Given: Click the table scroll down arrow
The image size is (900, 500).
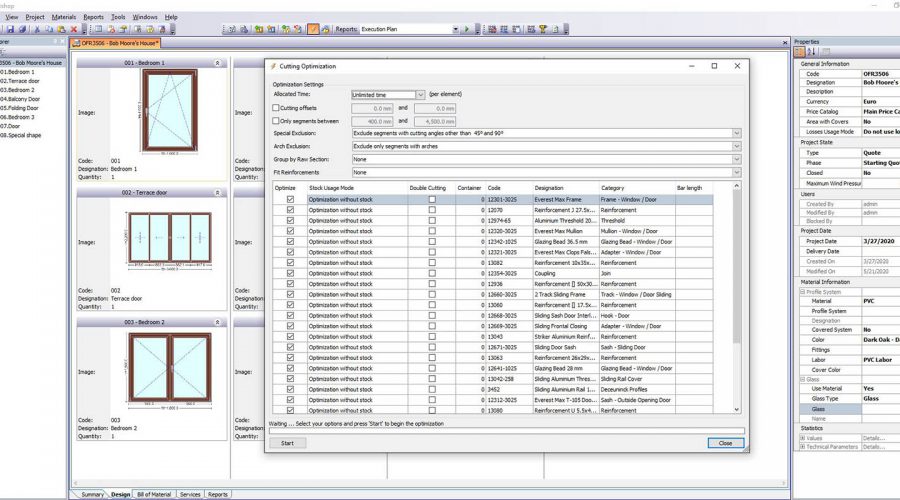Looking at the screenshot, I should 736,410.
